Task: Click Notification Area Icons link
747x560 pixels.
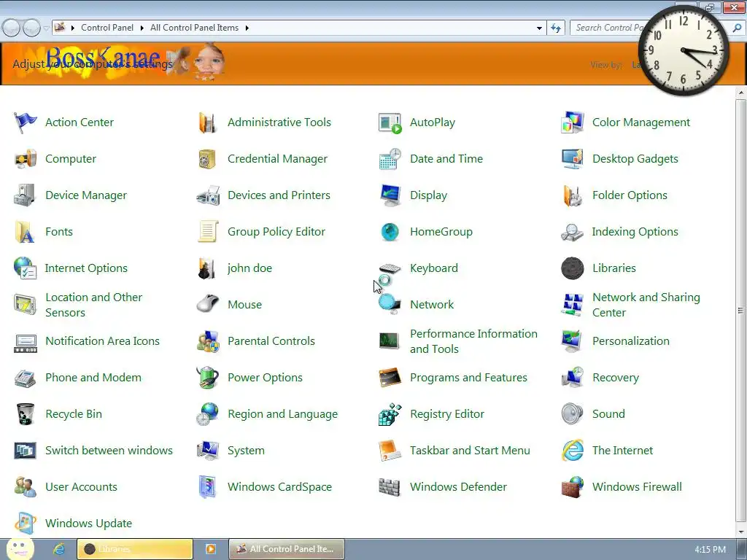Action: point(102,341)
